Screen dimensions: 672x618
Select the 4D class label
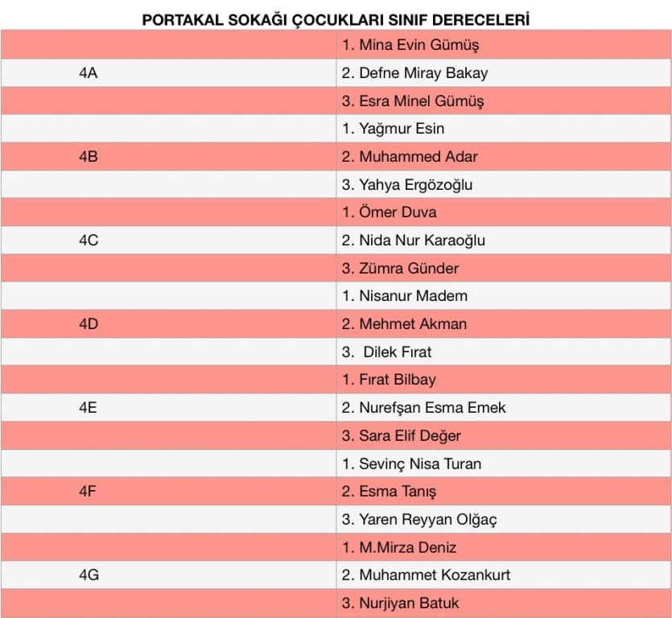(x=89, y=323)
